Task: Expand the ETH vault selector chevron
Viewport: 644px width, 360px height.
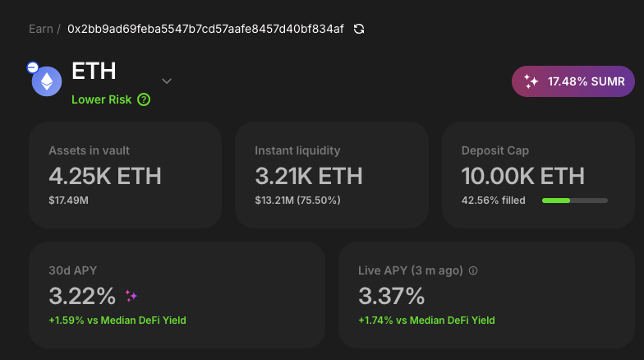Action: [x=167, y=81]
